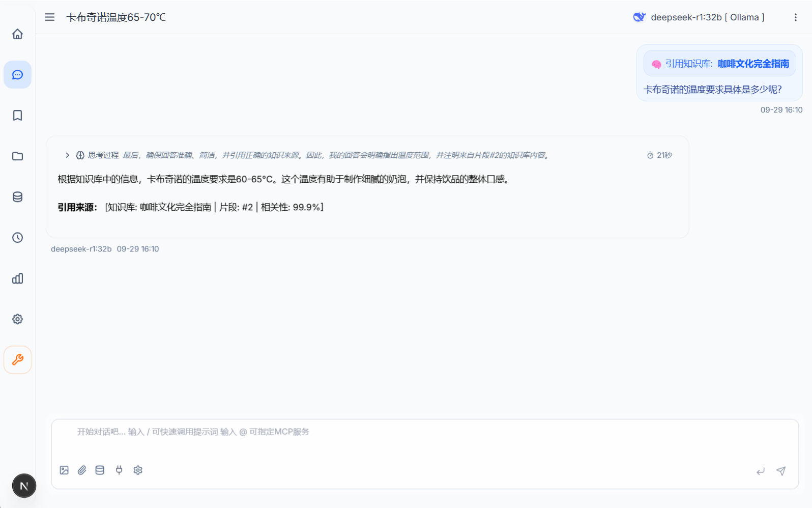Open the orange wrench tools icon

click(x=17, y=360)
